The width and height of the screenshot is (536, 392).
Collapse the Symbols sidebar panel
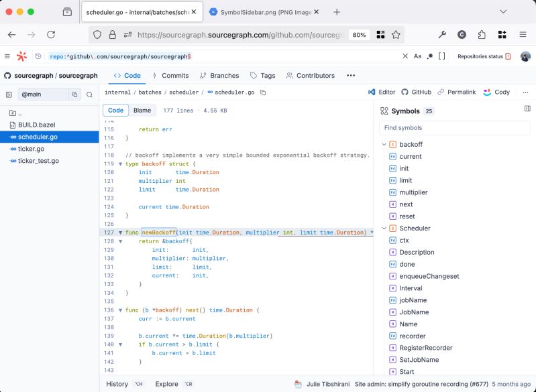click(527, 109)
